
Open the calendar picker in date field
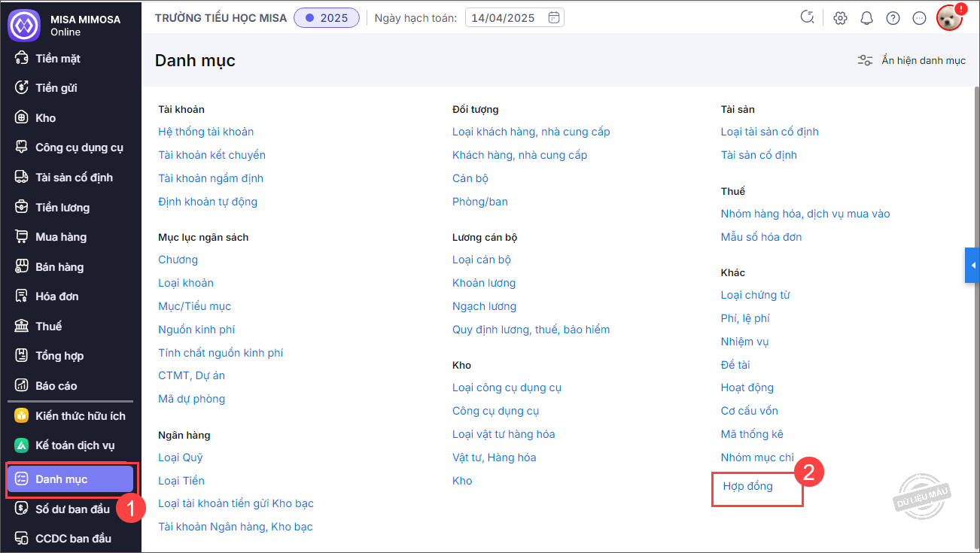pos(554,17)
